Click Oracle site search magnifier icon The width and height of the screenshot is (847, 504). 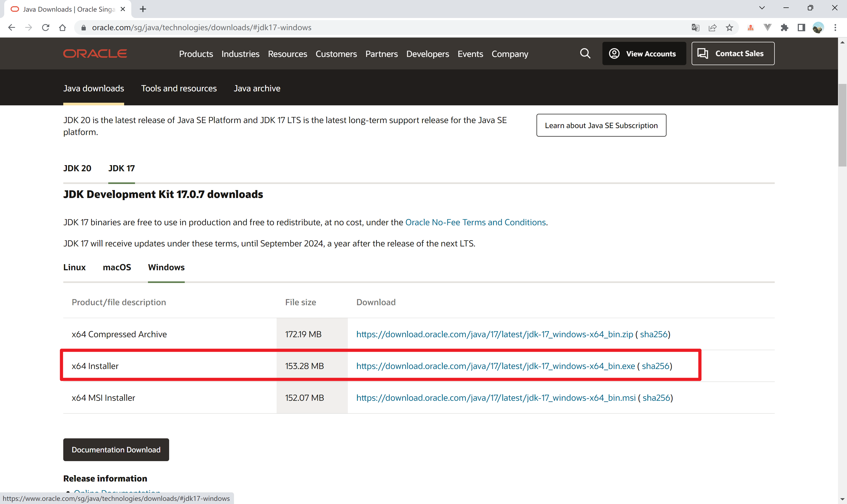585,53
